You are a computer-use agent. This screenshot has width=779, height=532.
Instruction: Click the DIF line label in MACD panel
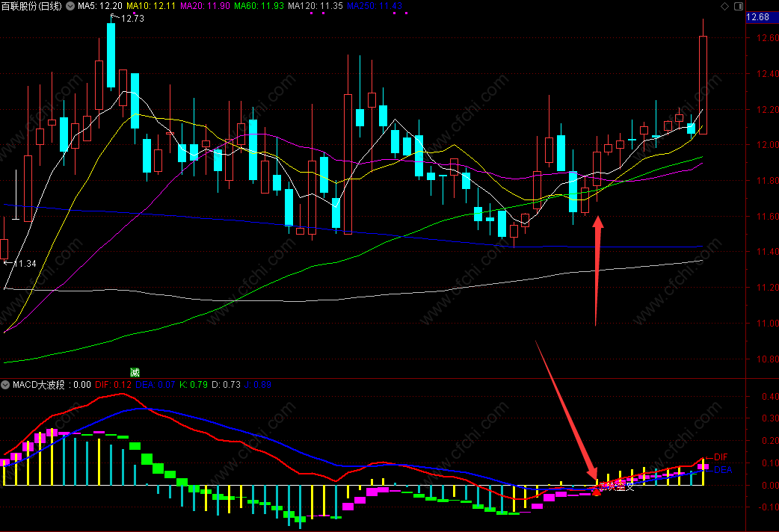[721, 457]
